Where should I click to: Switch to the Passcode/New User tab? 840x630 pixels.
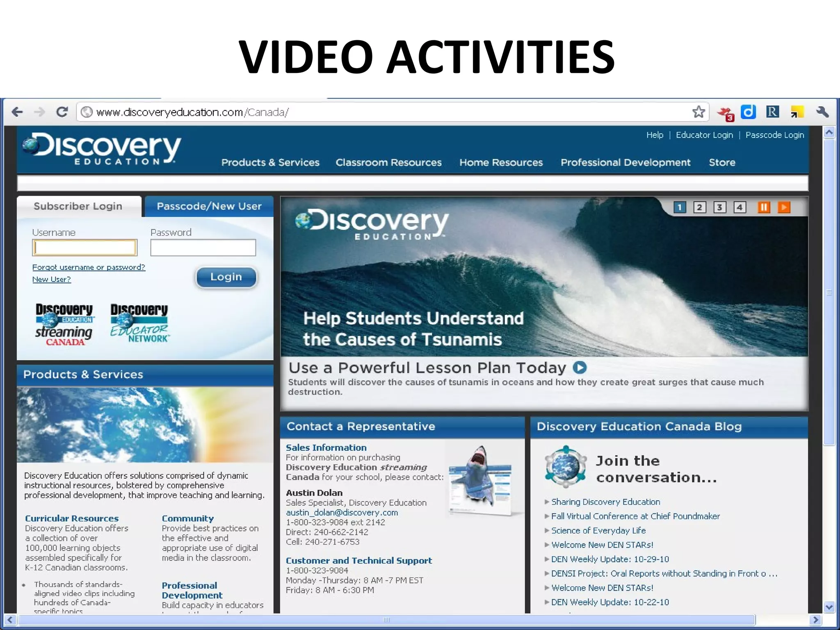209,206
